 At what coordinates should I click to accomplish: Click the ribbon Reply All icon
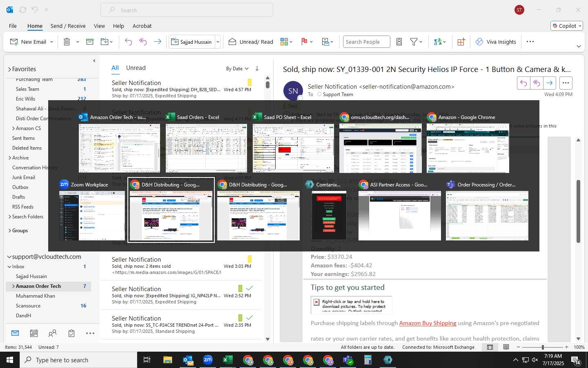143,42
